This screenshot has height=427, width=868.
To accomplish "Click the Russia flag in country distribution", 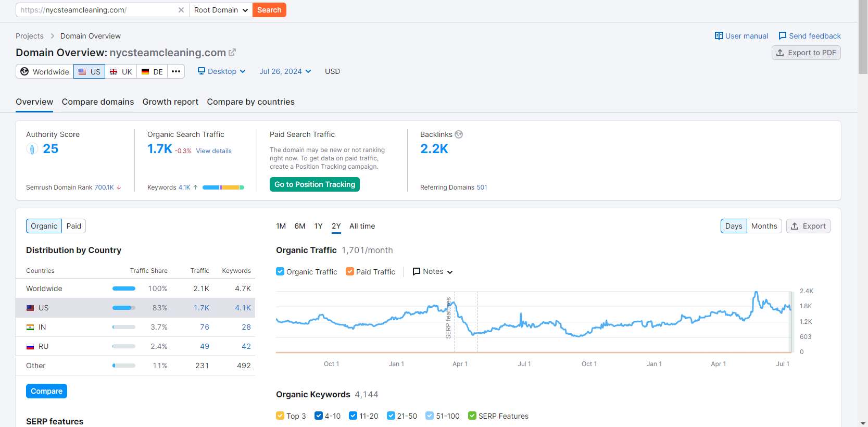I will pyautogui.click(x=30, y=347).
